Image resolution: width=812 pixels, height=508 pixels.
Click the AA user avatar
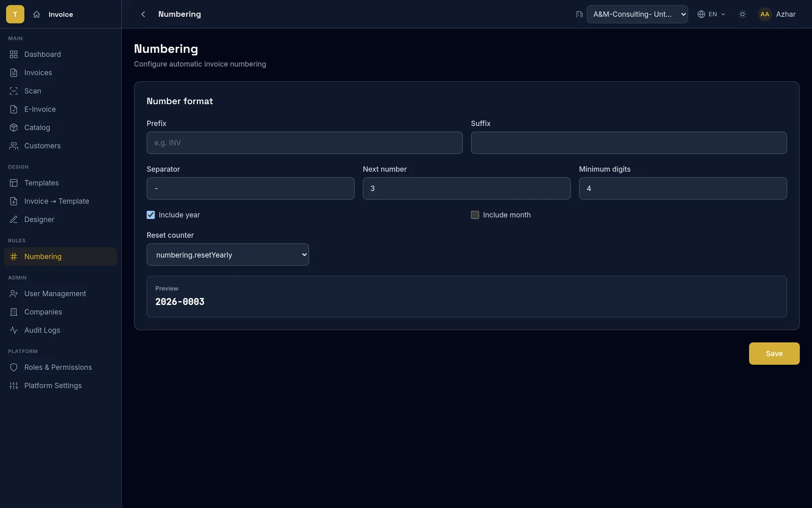tap(764, 14)
